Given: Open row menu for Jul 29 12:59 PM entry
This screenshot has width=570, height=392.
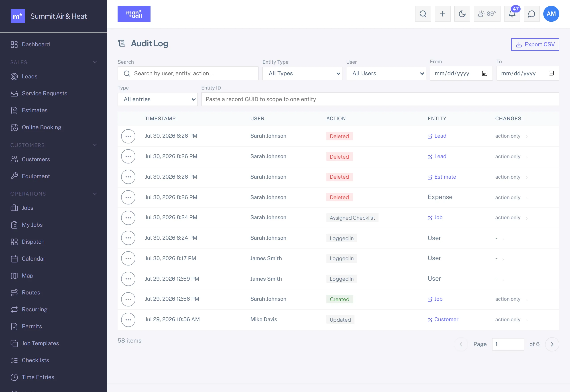Looking at the screenshot, I should click(x=128, y=279).
